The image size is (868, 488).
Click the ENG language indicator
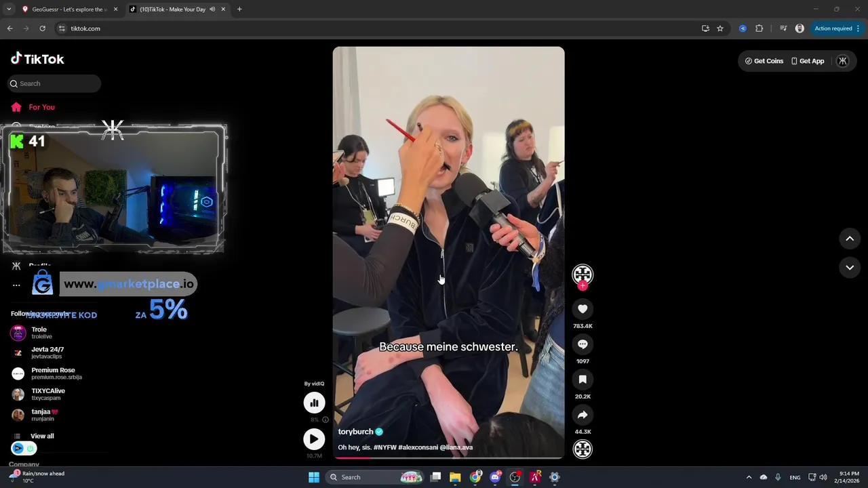point(795,477)
